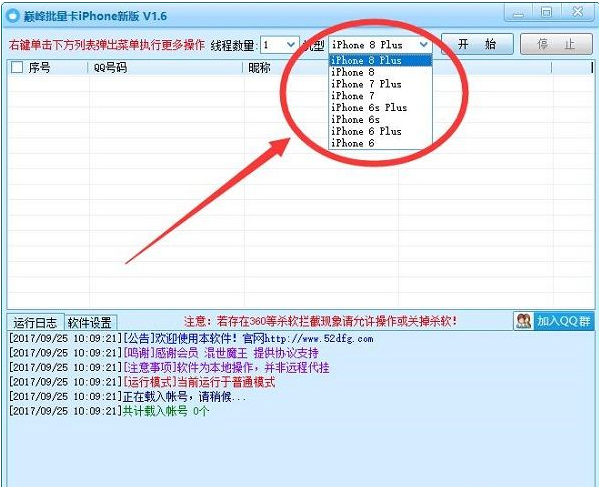Pick iPhone 6 Plus from list

pos(380,131)
